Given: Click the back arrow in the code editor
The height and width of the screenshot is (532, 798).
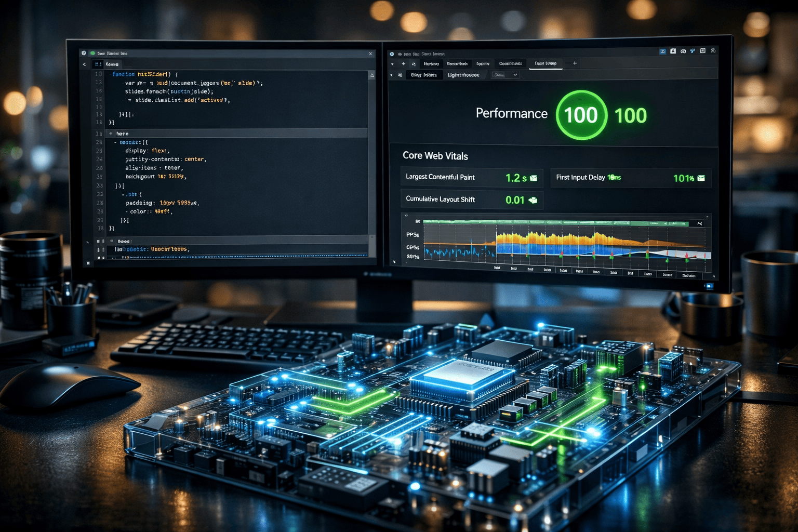Looking at the screenshot, I should pos(85,64).
